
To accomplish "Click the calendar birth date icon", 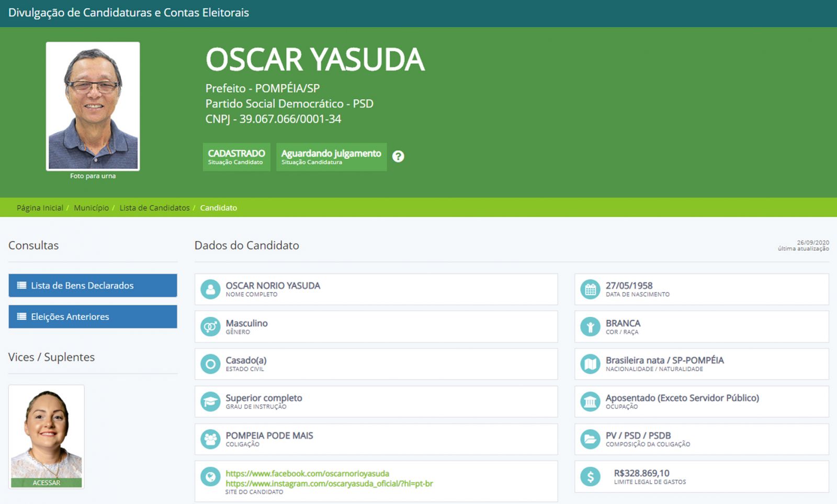I will [590, 289].
